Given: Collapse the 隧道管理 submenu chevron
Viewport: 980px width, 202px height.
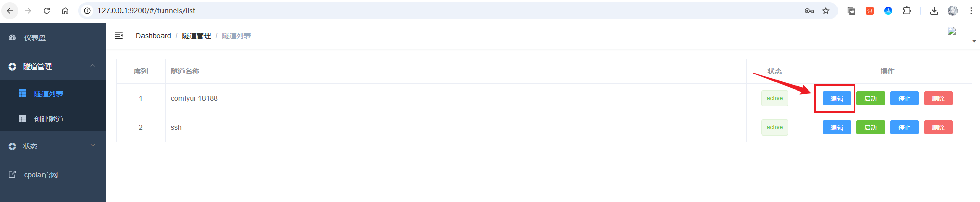Looking at the screenshot, I should tap(93, 66).
